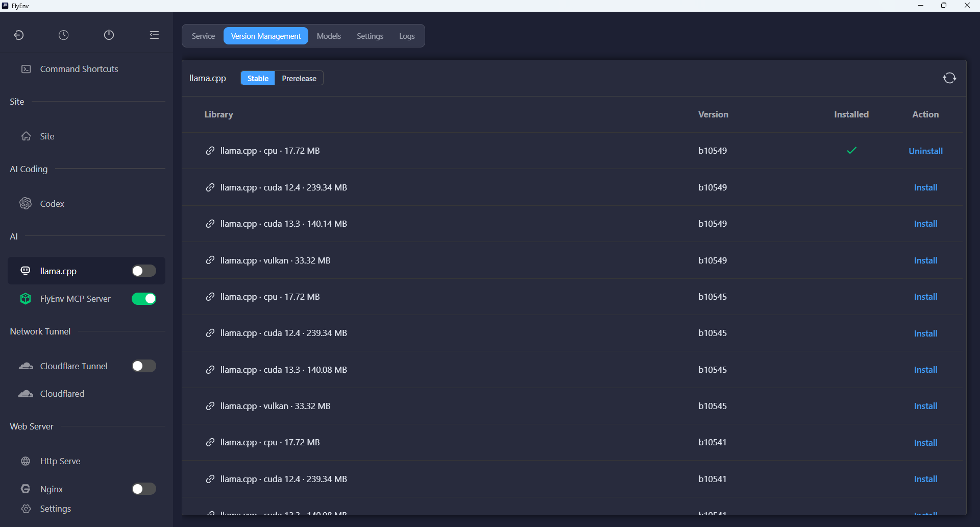Click the back/exit arrow icon in sidebar top
The width and height of the screenshot is (980, 527).
point(19,35)
